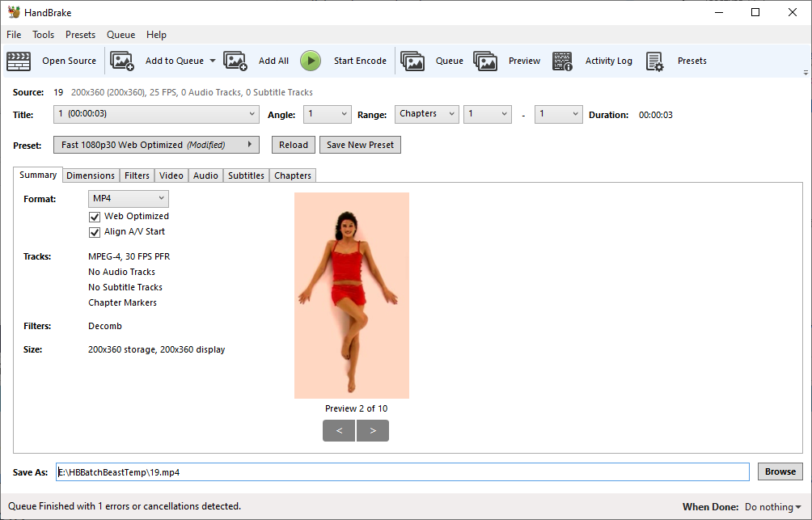Click the Save As file path field
This screenshot has width=812, height=520.
[402, 471]
